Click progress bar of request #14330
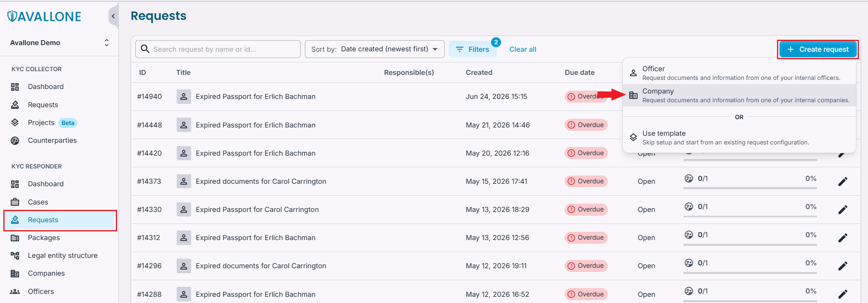 coord(750,216)
